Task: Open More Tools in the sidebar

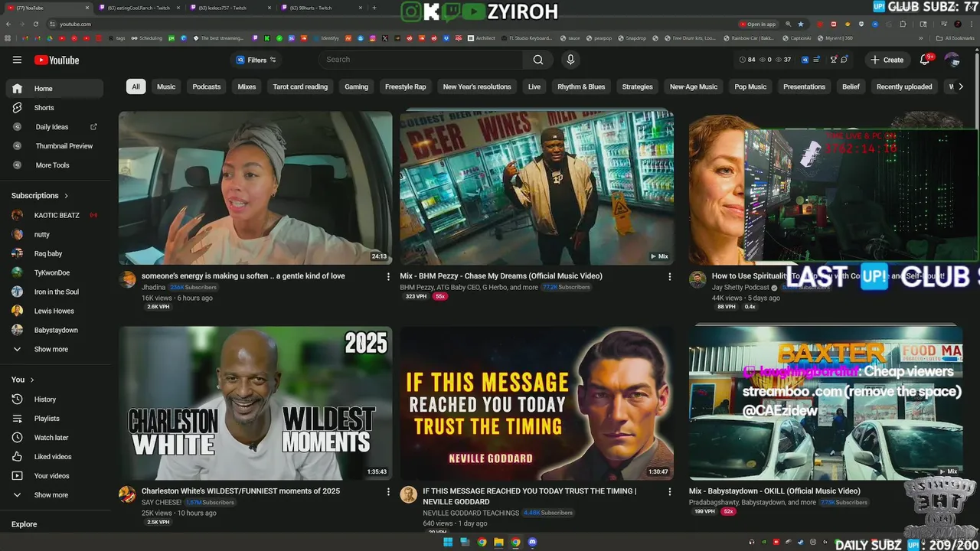Action: [52, 165]
